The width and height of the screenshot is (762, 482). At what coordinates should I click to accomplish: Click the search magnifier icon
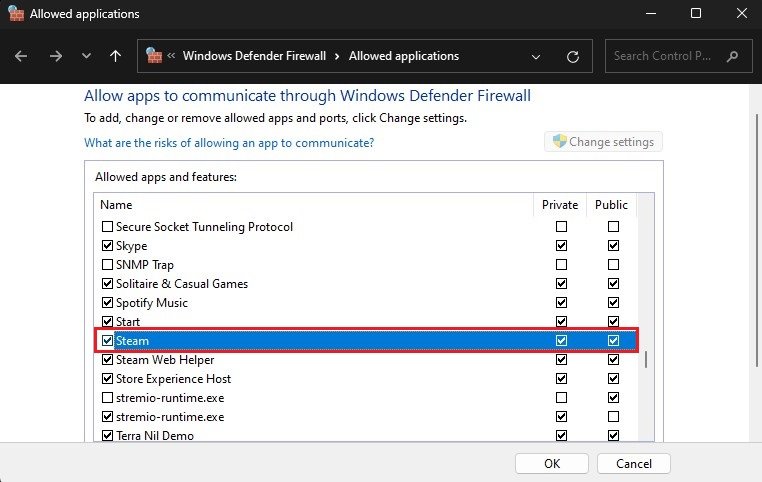point(733,56)
